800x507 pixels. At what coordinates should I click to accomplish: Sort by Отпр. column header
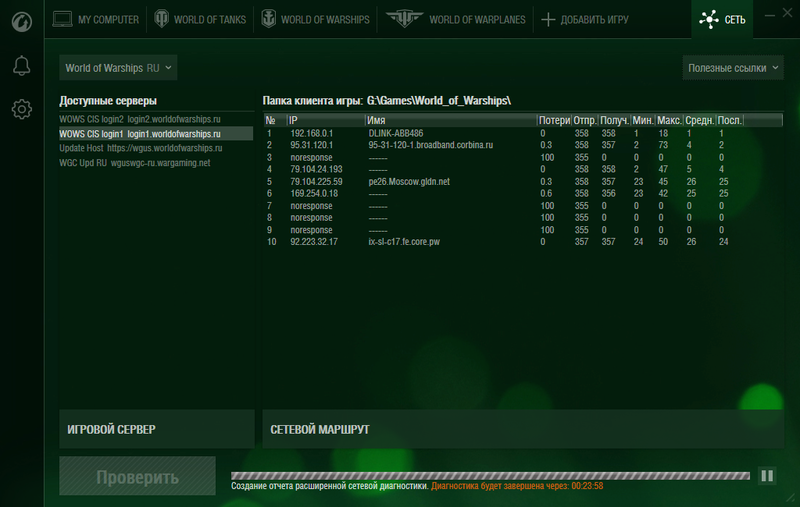[585, 120]
